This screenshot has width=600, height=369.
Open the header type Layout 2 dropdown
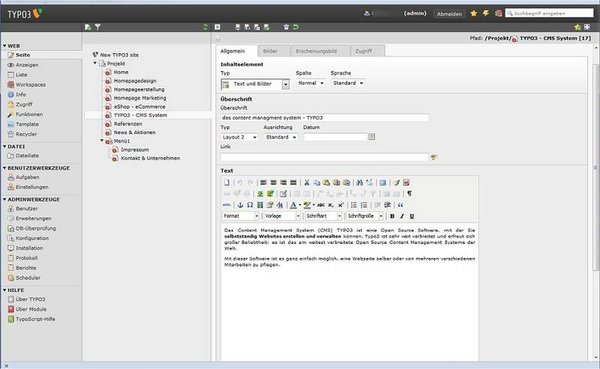(239, 137)
